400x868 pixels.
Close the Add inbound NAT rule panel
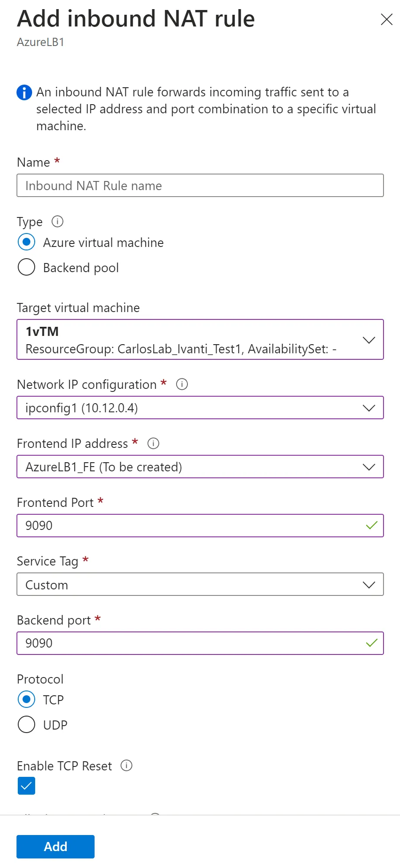click(x=386, y=20)
